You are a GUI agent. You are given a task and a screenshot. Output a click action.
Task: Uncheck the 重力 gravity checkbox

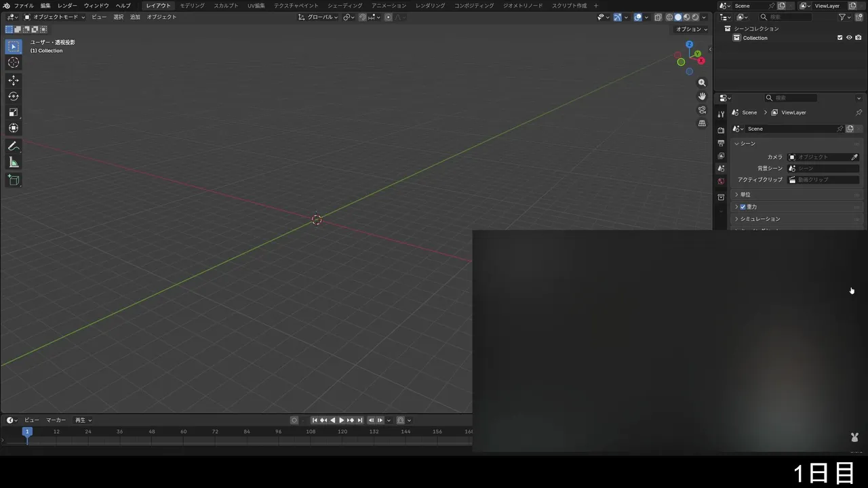tap(743, 207)
